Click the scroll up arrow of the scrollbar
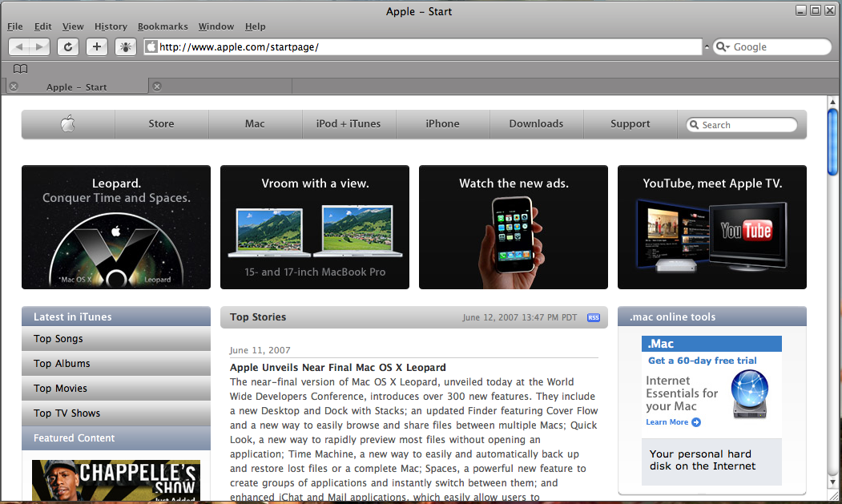This screenshot has height=504, width=842. pos(833,102)
